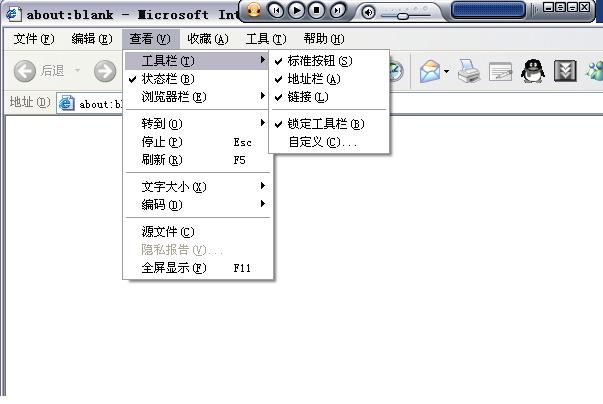Viewport: 603px width, 404px height.
Task: Skip to the previous track in player
Action: [x=276, y=10]
